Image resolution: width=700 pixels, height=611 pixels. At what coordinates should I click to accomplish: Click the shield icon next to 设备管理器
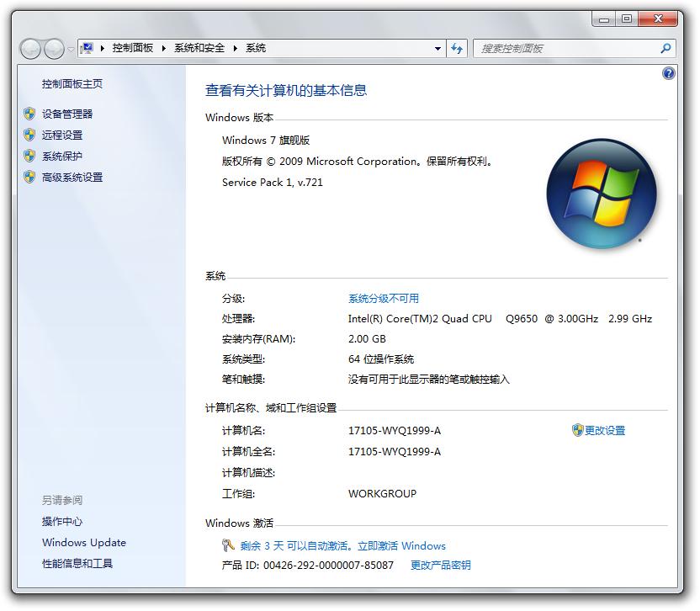(29, 114)
